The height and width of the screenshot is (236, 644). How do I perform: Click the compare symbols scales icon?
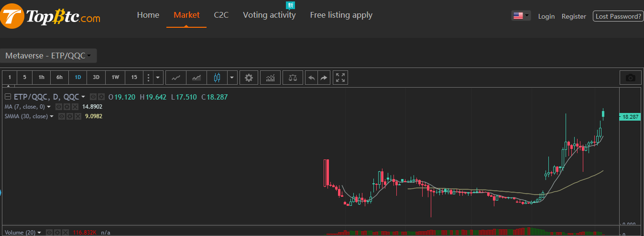pos(293,78)
